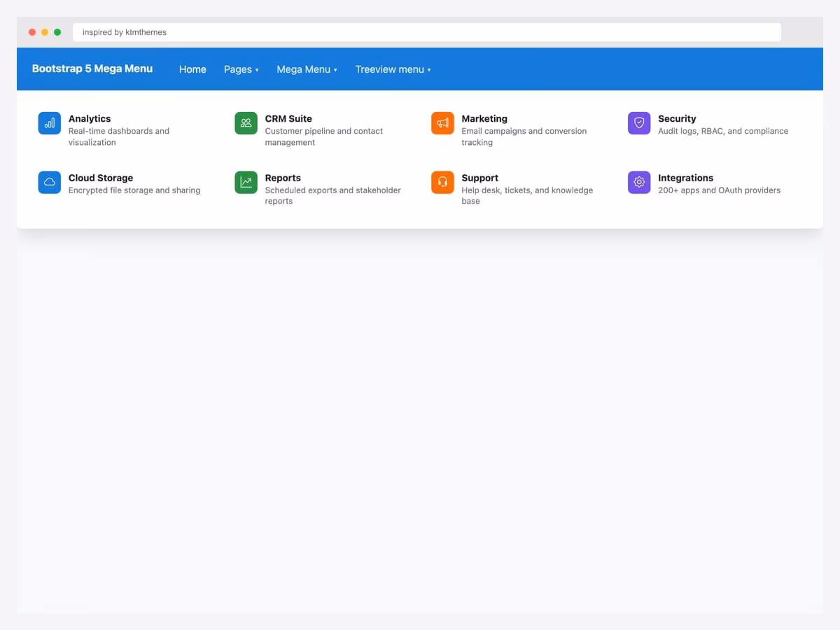This screenshot has height=630, width=840.
Task: Select the Support title link
Action: click(x=480, y=178)
